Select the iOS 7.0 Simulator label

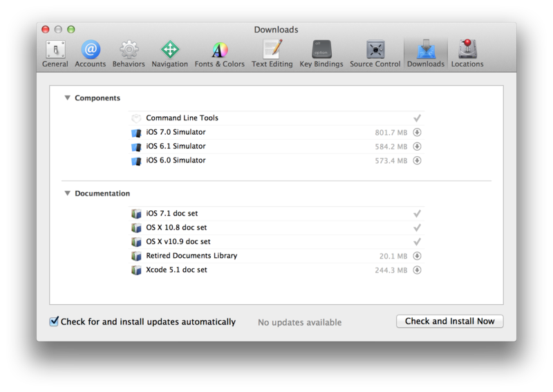(x=176, y=132)
